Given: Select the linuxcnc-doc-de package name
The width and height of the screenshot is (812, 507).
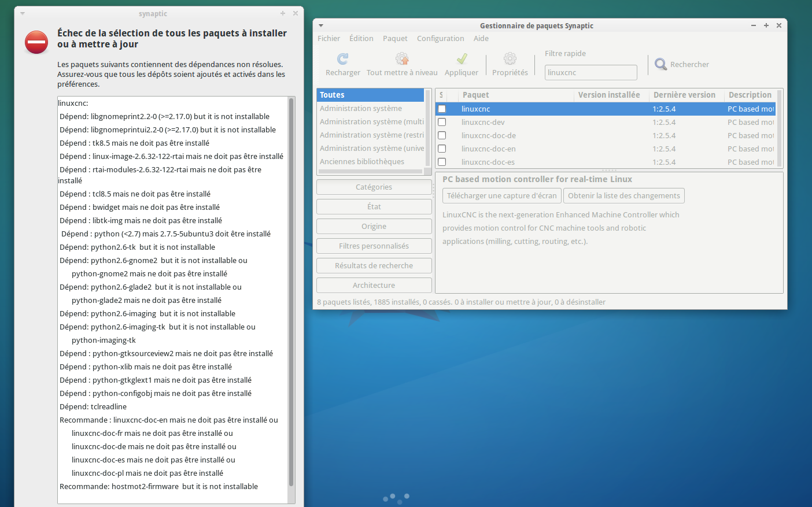Looking at the screenshot, I should pyautogui.click(x=489, y=135).
